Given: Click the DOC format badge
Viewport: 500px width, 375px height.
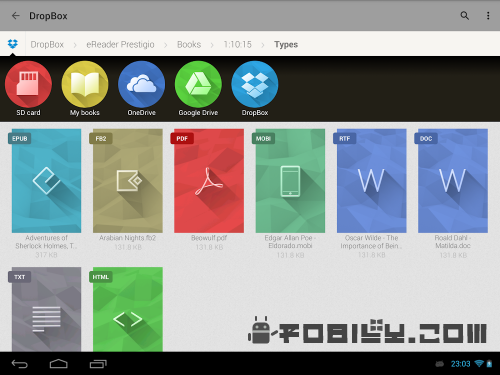Looking at the screenshot, I should point(426,138).
